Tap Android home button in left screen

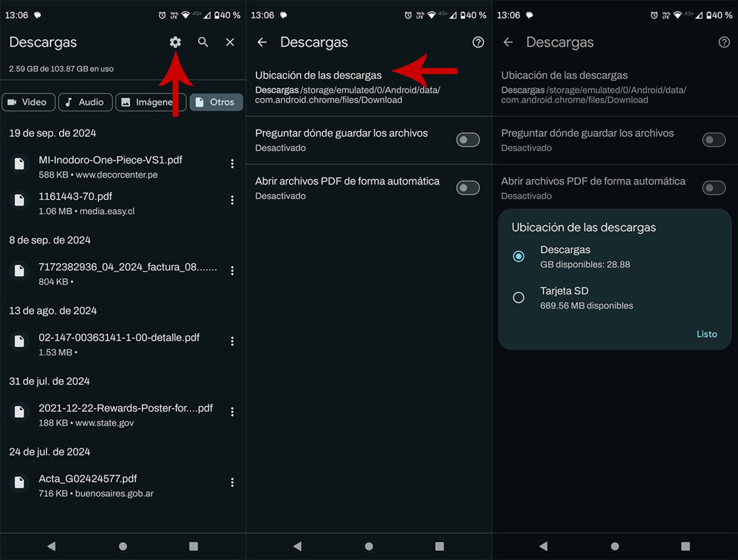[123, 546]
